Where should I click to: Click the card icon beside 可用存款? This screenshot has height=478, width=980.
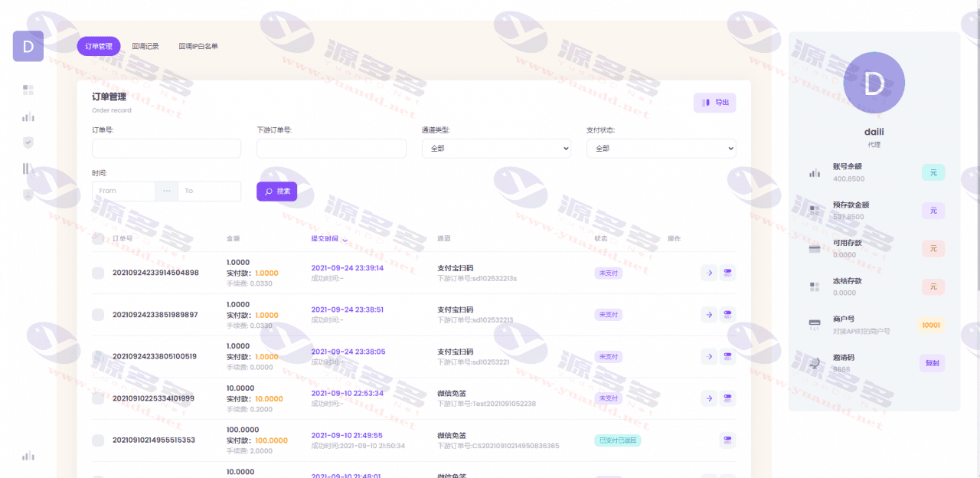(x=815, y=248)
